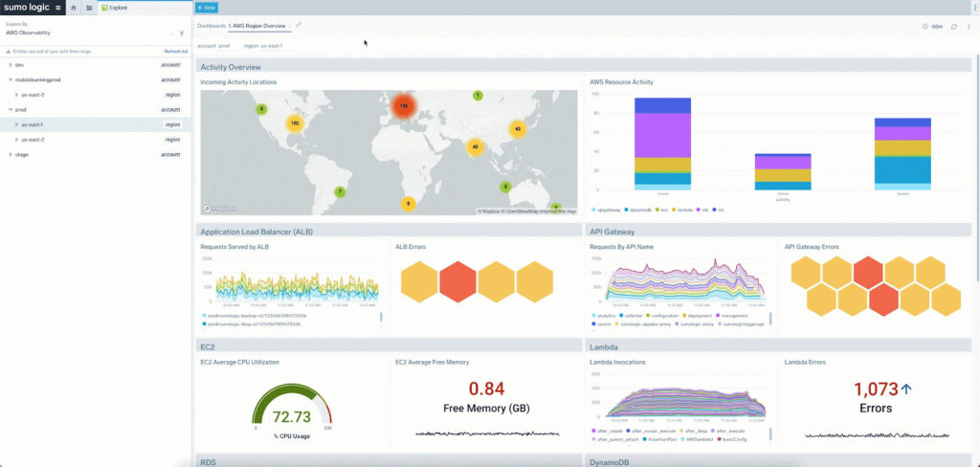Click the dashboard vertical scrollbar
The width and height of the screenshot is (980, 467).
pyautogui.click(x=977, y=166)
